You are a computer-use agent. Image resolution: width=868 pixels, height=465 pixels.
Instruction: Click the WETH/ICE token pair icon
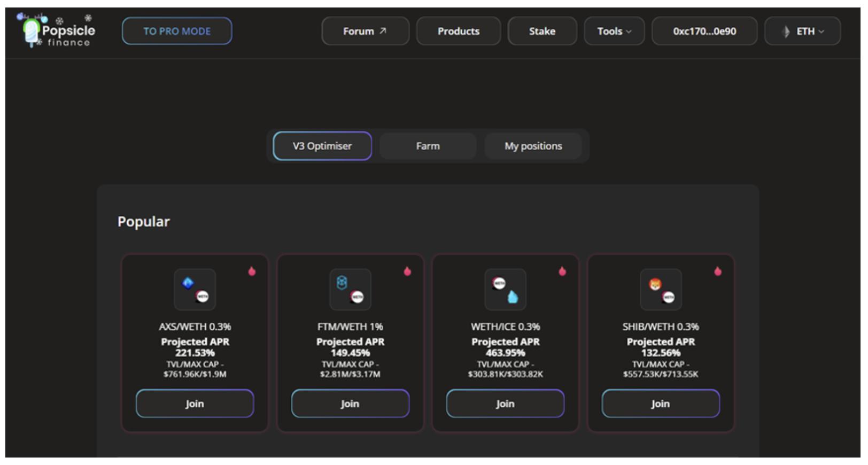point(505,290)
